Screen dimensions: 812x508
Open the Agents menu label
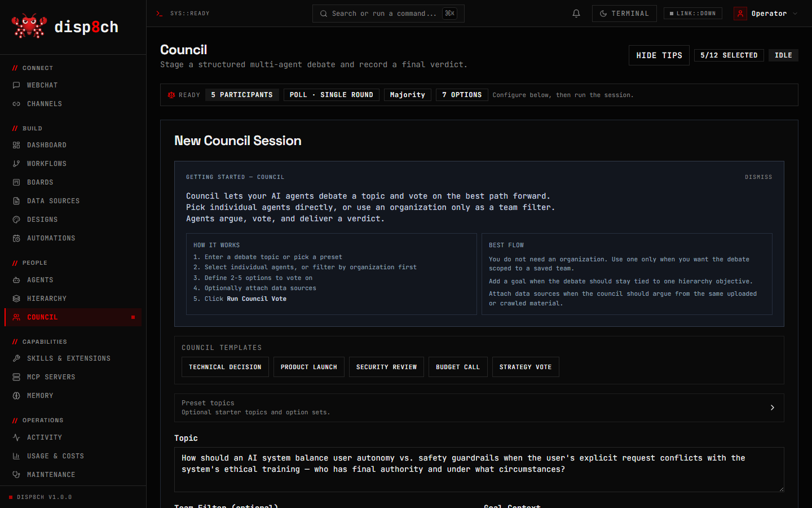[40, 280]
